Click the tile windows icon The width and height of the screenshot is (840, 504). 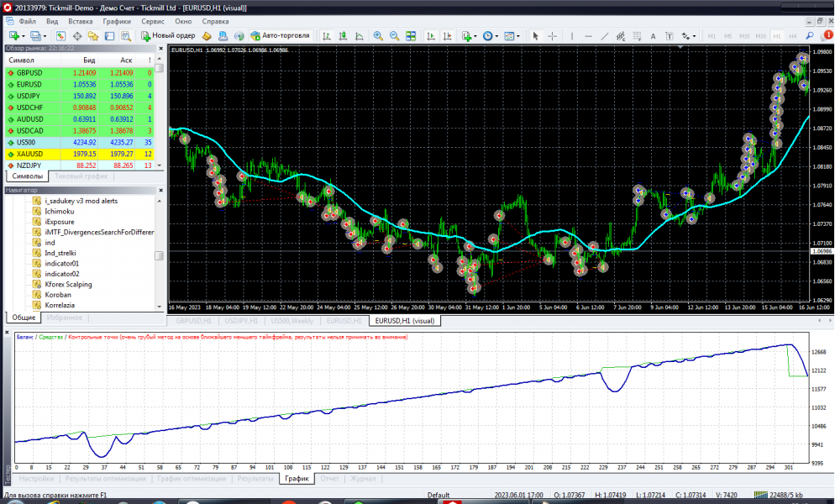[x=411, y=36]
